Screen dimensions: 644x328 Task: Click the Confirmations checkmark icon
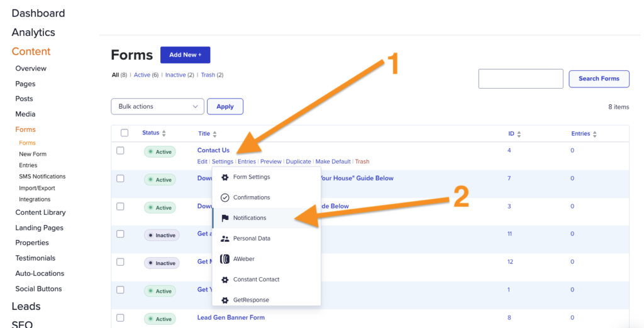(225, 197)
